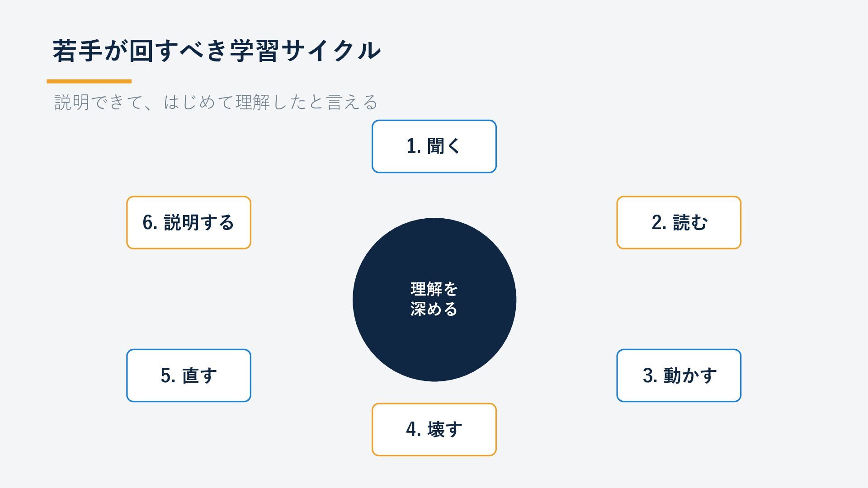Image resolution: width=868 pixels, height=488 pixels.
Task: Click the '理解を' text in circle
Action: (434, 289)
